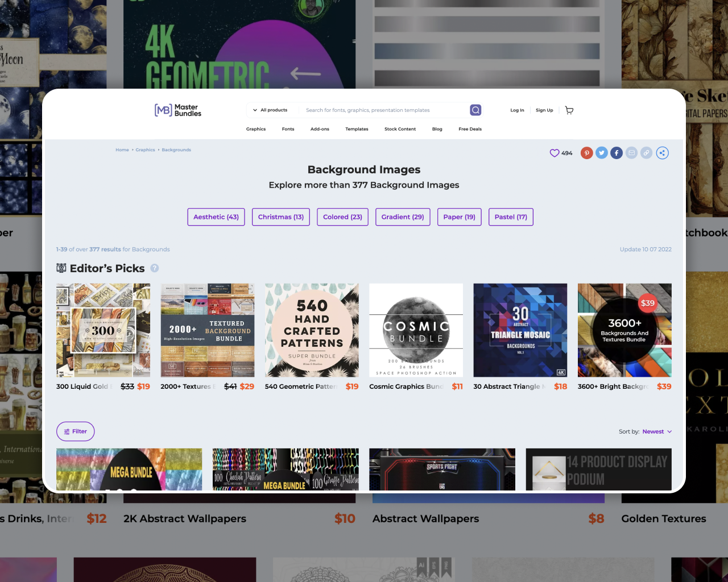Open the Add-ons menu
728x582 pixels.
320,129
